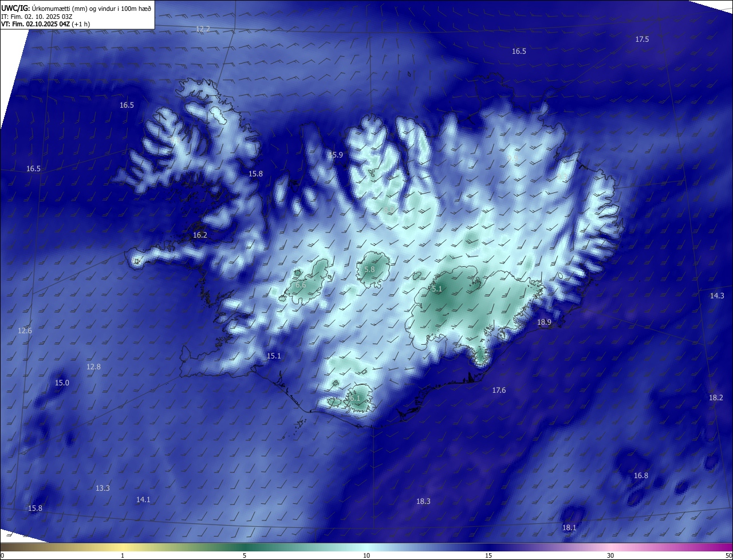Click the 17.5 value label
Viewport: 733px width, 560px height.
642,39
